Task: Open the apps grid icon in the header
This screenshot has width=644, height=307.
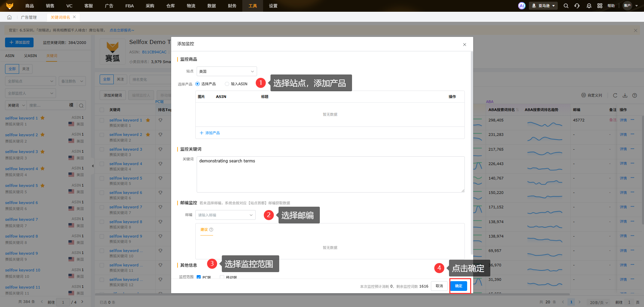Action: pyautogui.click(x=600, y=6)
